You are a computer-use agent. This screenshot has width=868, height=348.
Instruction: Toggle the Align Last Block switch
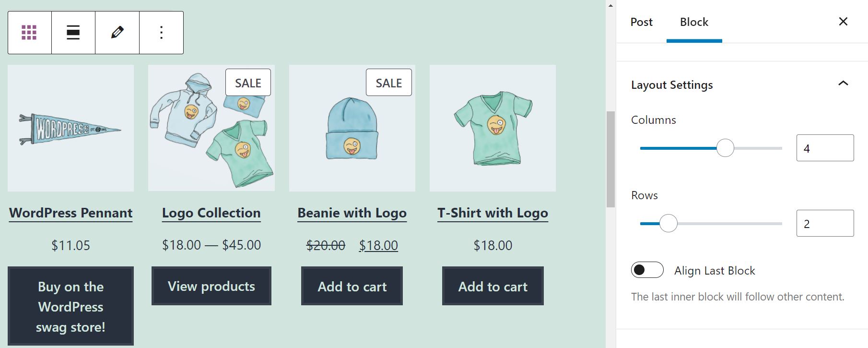[647, 270]
